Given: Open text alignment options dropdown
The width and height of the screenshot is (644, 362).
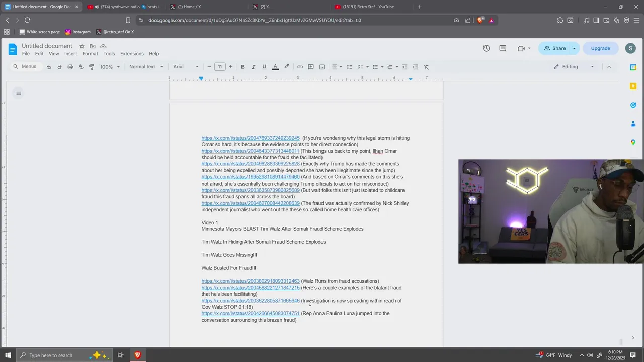Looking at the screenshot, I should [x=337, y=67].
